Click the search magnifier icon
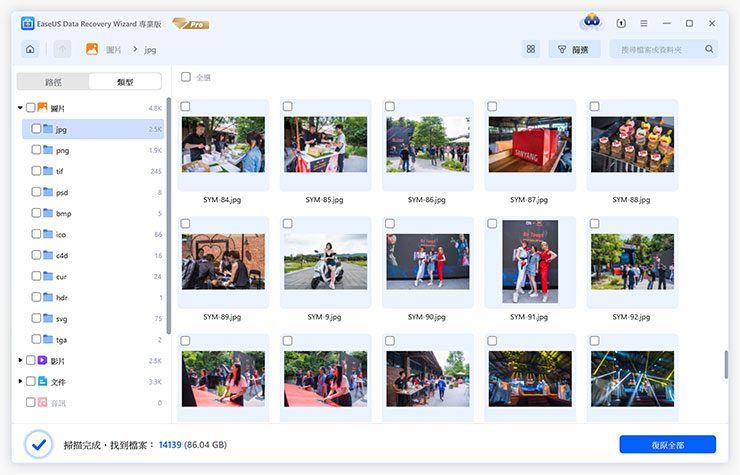The width and height of the screenshot is (740, 475). (709, 49)
